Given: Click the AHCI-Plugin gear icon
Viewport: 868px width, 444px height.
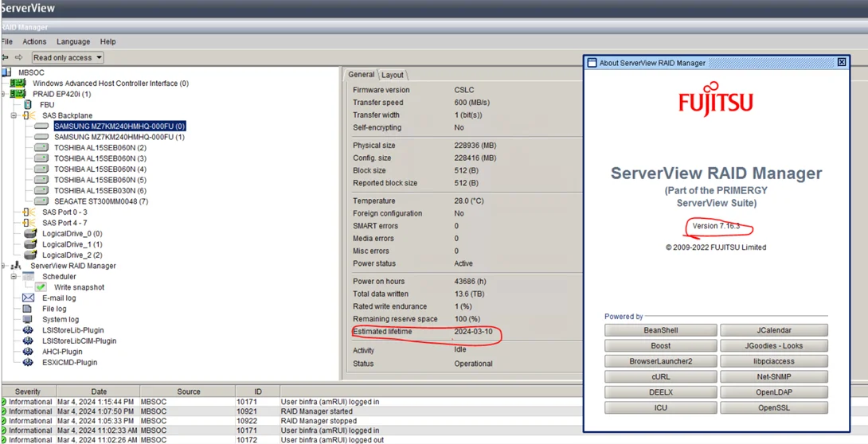Looking at the screenshot, I should click(x=28, y=352).
